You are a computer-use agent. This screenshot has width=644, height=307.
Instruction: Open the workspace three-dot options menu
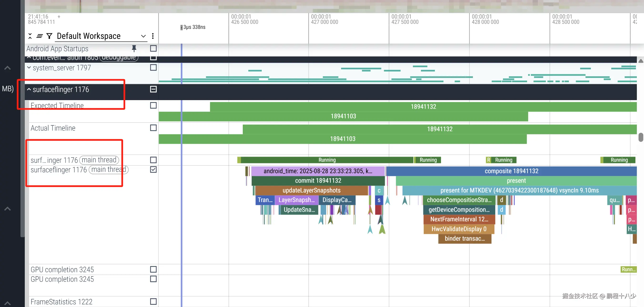point(153,36)
